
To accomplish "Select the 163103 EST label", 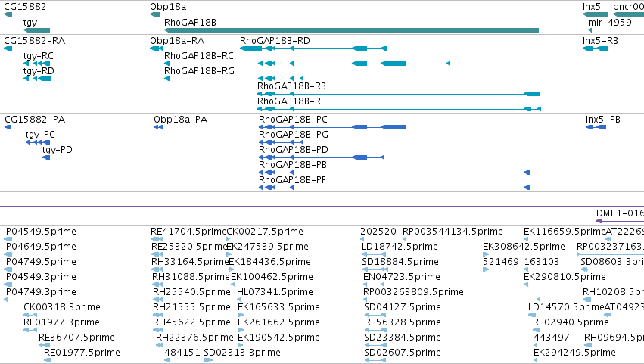I will click(x=542, y=262).
